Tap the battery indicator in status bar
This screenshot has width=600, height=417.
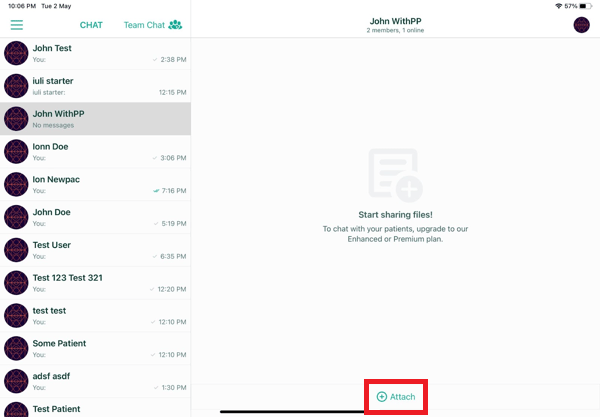point(585,6)
